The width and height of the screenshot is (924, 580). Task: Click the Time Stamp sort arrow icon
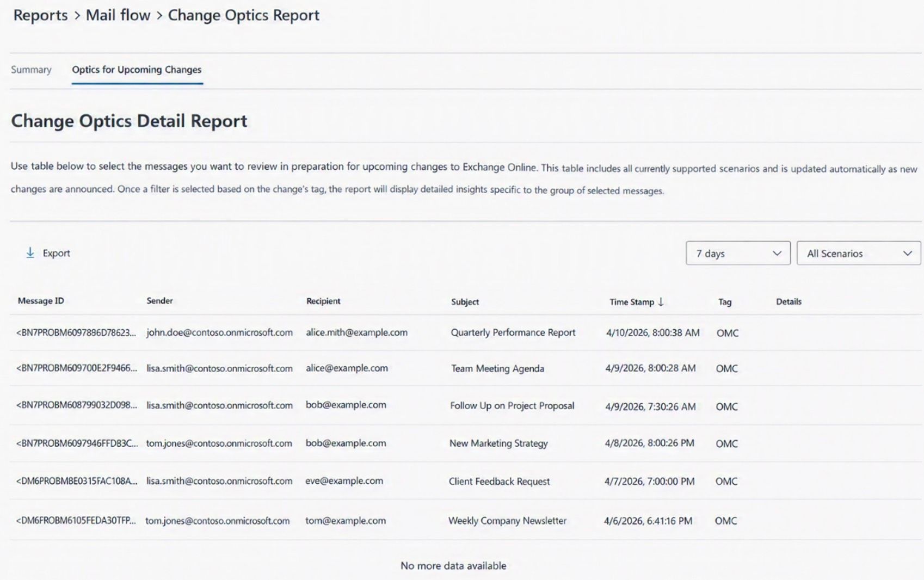(x=661, y=302)
